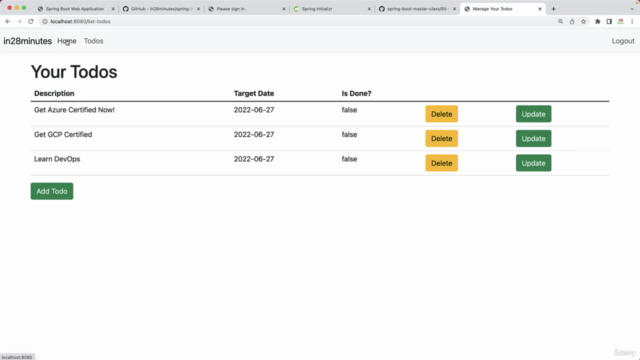Delete the Get Azure Certified Now! todo
Viewport: 640px width, 360px height.
(x=442, y=114)
